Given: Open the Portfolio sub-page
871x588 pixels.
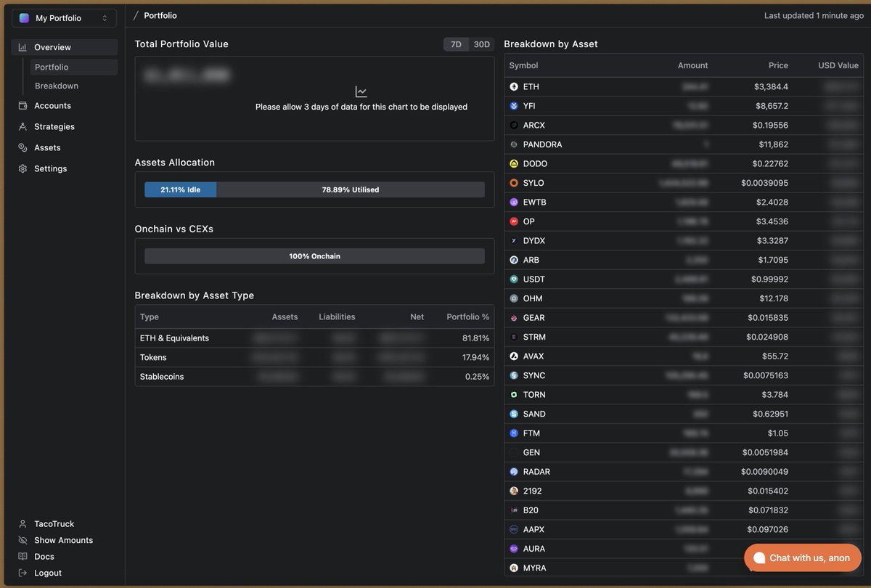Looking at the screenshot, I should point(73,67).
